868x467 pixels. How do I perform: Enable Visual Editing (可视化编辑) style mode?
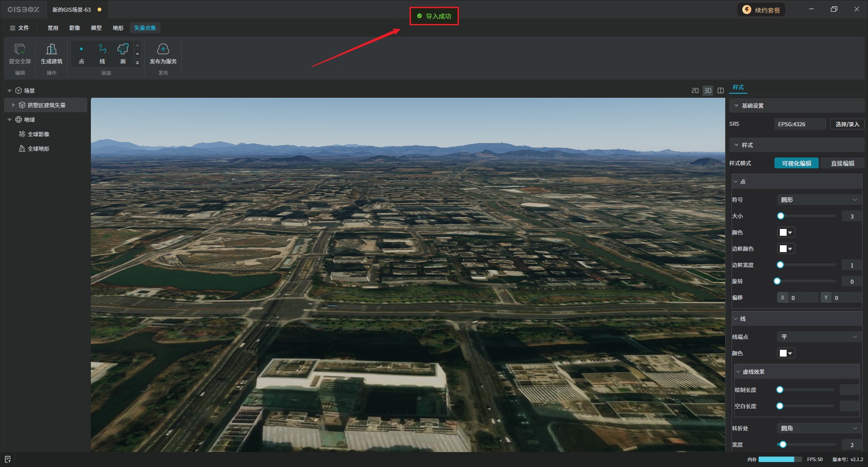pos(796,163)
